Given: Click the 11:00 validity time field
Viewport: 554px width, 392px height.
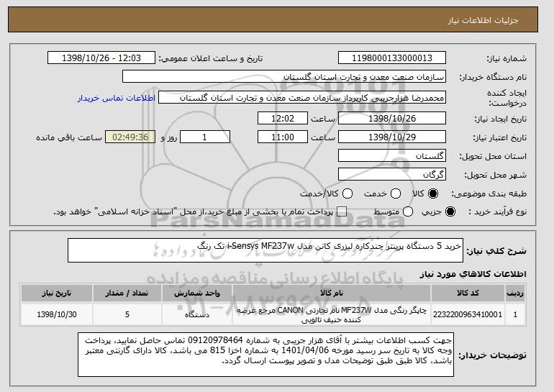Looking at the screenshot, I should pos(283,137).
